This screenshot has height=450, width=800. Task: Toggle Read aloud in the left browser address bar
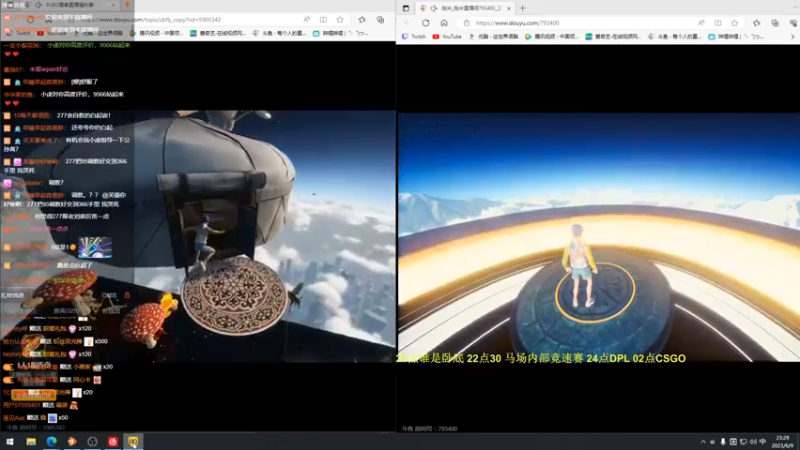(307, 19)
